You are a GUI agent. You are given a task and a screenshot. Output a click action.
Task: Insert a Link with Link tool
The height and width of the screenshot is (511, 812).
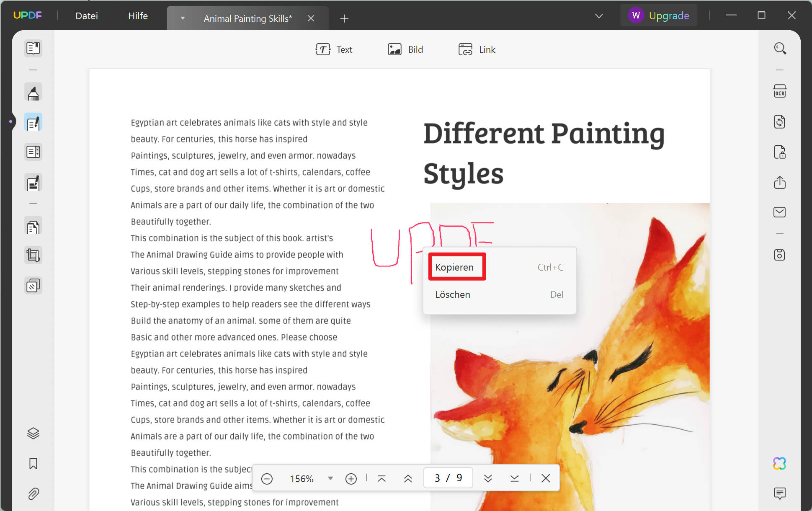(x=477, y=49)
